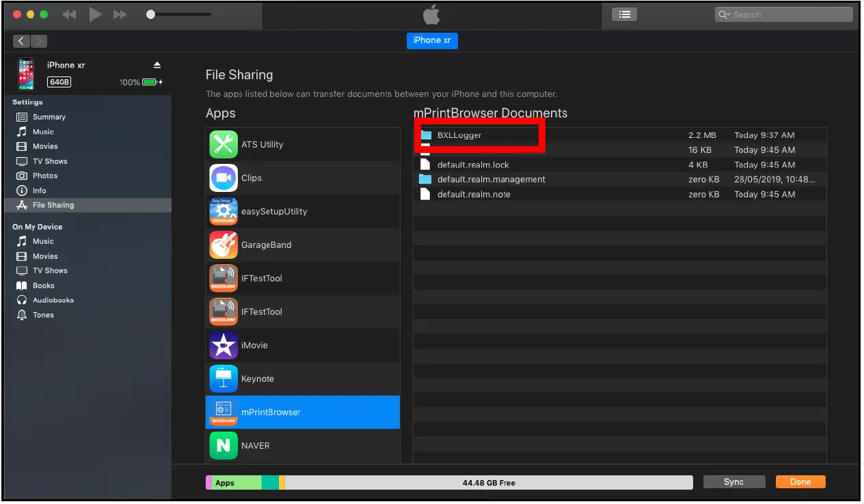The height and width of the screenshot is (504, 864).
Task: Select the ATS Utility app icon
Action: click(x=223, y=144)
